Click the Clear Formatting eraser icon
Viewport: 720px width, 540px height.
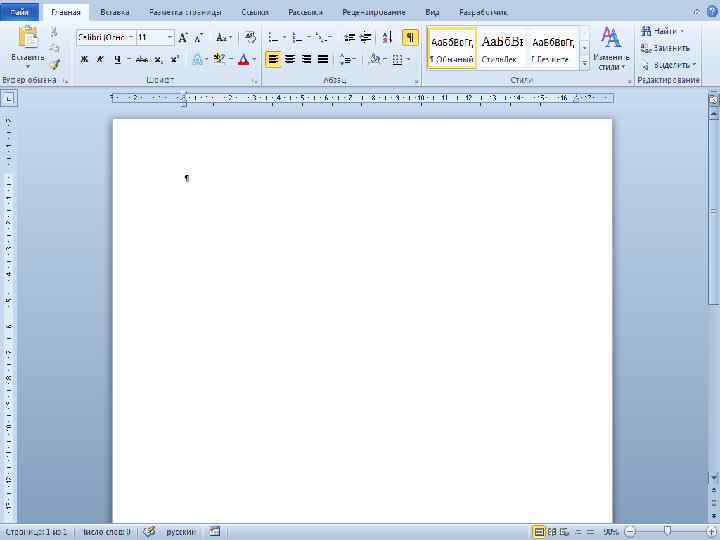[x=250, y=37]
